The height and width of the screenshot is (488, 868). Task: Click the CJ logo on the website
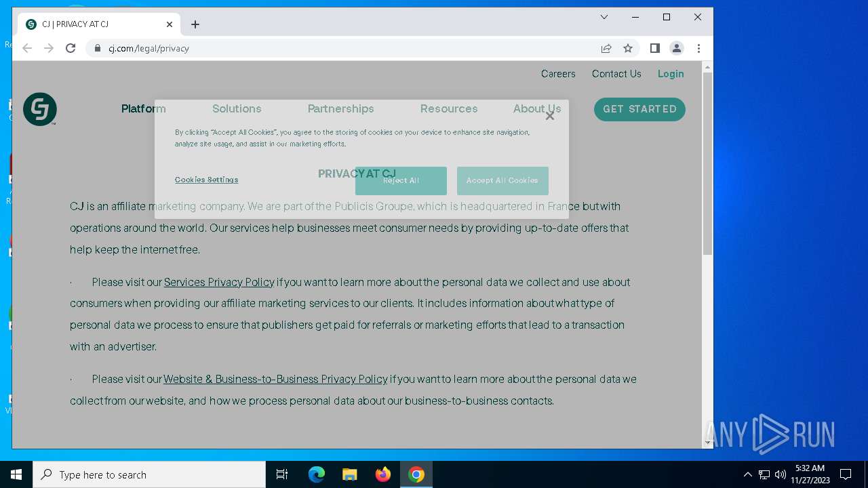tap(40, 109)
